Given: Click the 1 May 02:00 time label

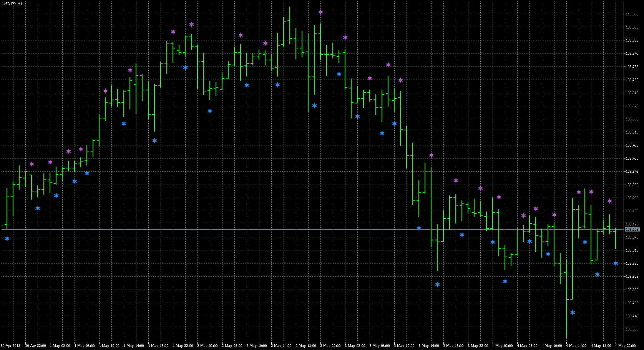Looking at the screenshot, I should pos(60,346).
